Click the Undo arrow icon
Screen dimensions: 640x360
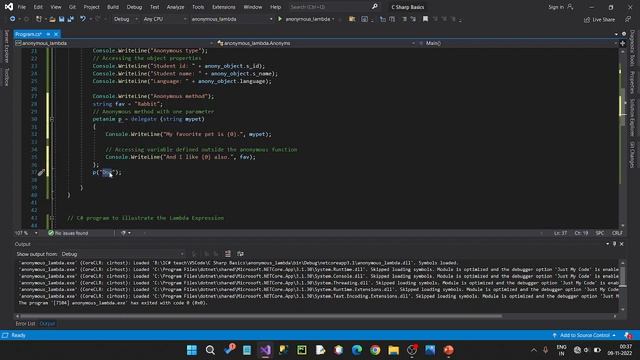83,19
